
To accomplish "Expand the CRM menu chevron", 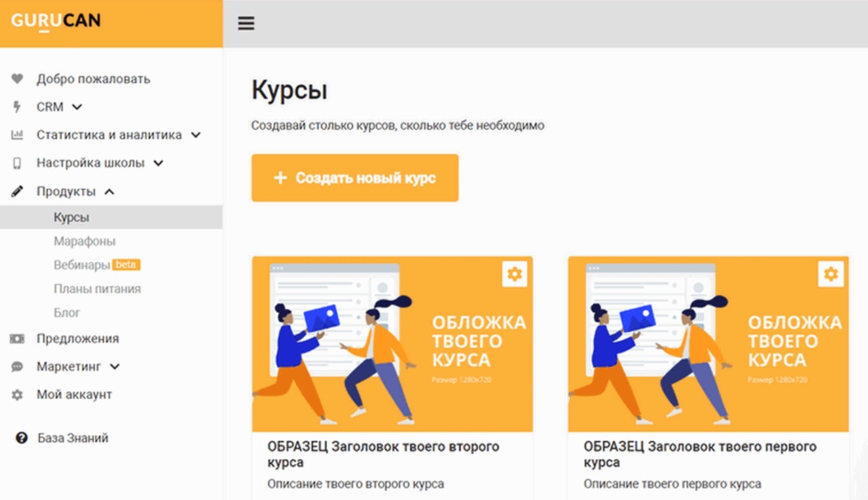I will pyautogui.click(x=77, y=107).
